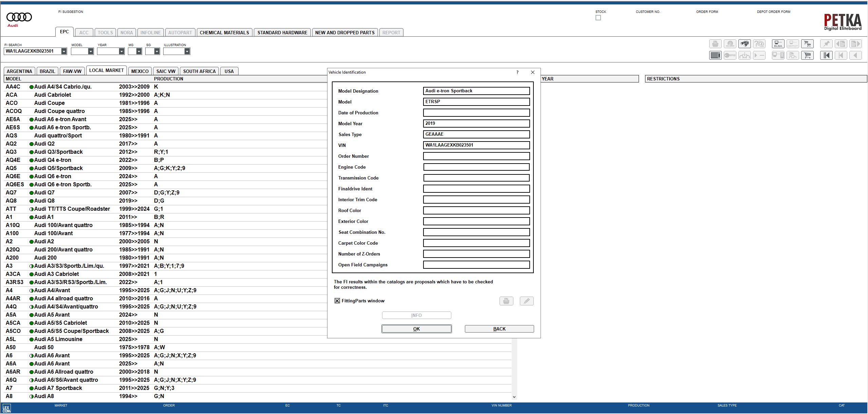868x414 pixels.
Task: Select the A2 Audi A2 row
Action: (166, 241)
